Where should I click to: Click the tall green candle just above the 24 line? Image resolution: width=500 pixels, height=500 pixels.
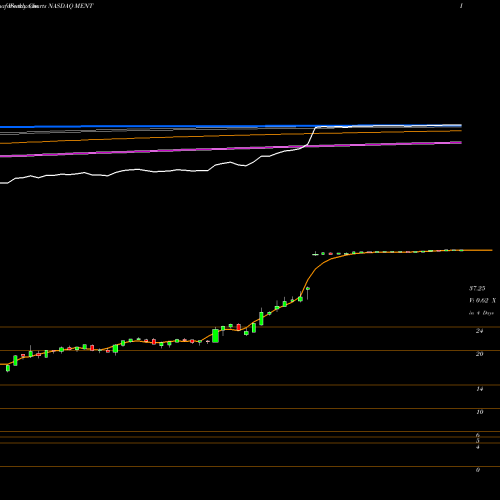261,318
